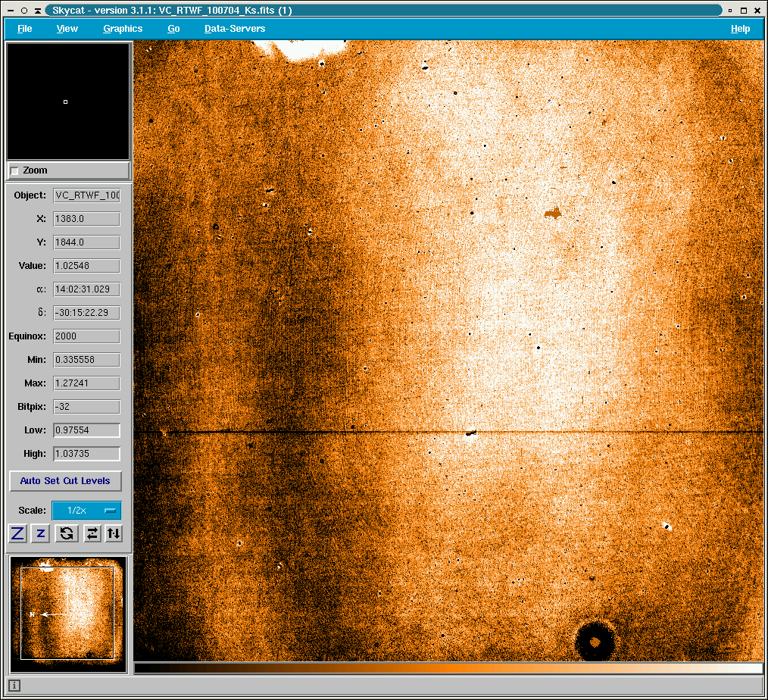This screenshot has width=768, height=700.
Task: Click the large Z zoom-in button
Action: (x=17, y=533)
